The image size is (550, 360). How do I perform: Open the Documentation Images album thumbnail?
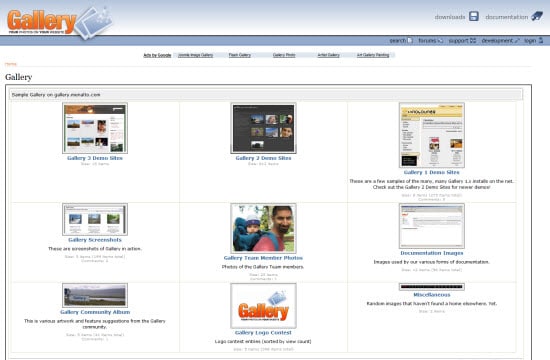click(432, 226)
